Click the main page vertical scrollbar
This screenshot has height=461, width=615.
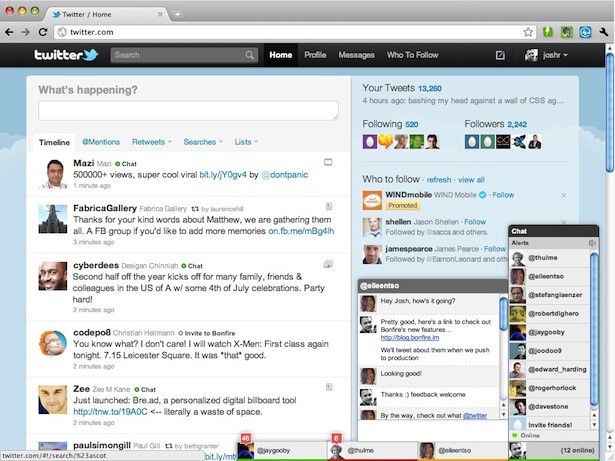610,112
